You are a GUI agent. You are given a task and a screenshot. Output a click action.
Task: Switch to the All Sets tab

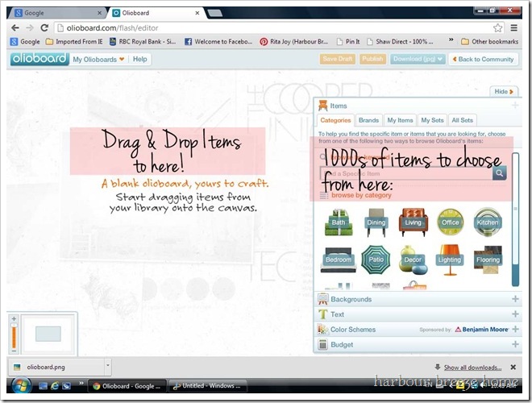coord(462,120)
